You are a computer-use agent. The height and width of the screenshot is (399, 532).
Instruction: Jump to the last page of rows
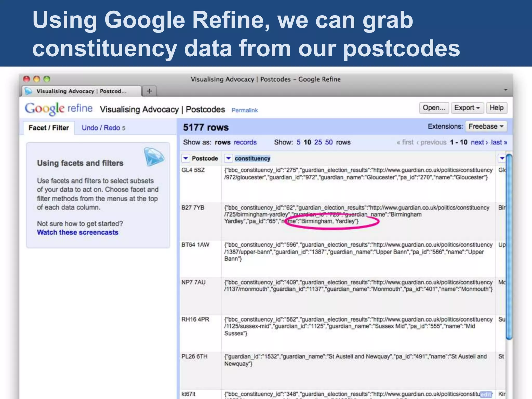499,142
